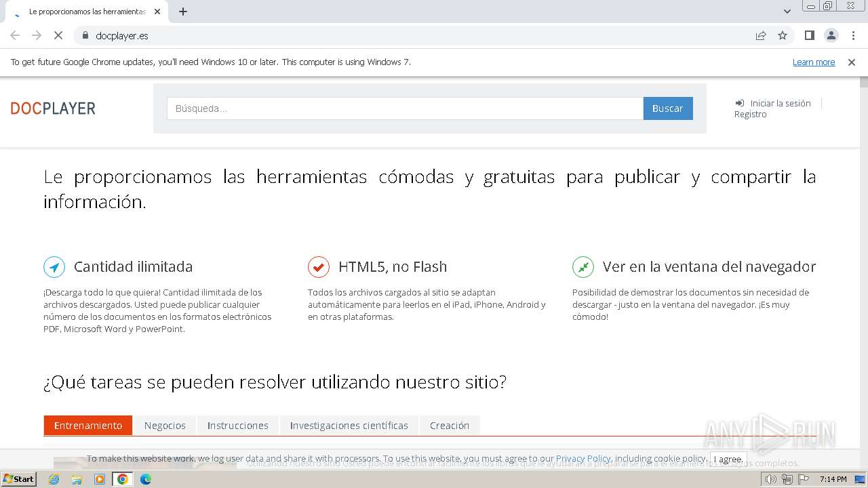Open Chrome three-dot menu
Screen dimensions: 868x488
(x=853, y=35)
